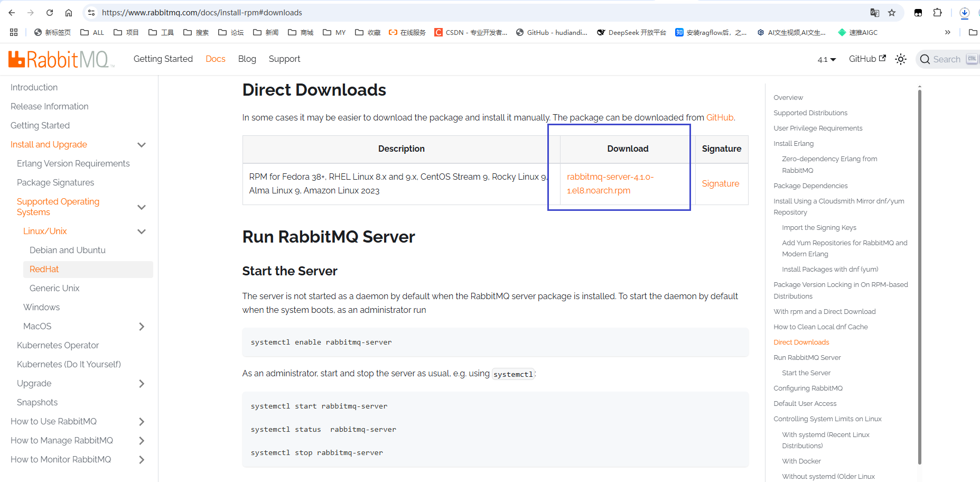This screenshot has height=482, width=980.
Task: Jump to Overview in table of contents
Action: [x=788, y=98]
